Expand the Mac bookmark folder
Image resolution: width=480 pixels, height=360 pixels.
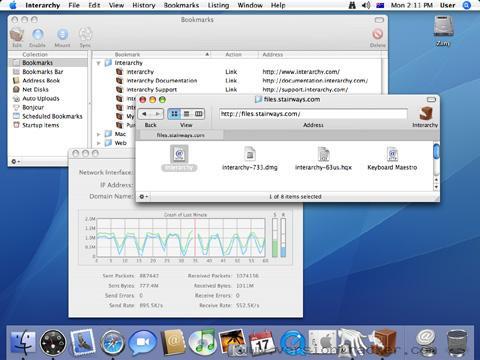click(x=98, y=134)
